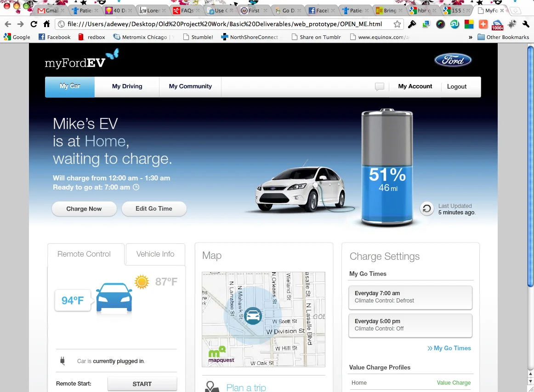Select the Everyday 5:00 pm go time
The image size is (534, 392).
[x=410, y=325]
